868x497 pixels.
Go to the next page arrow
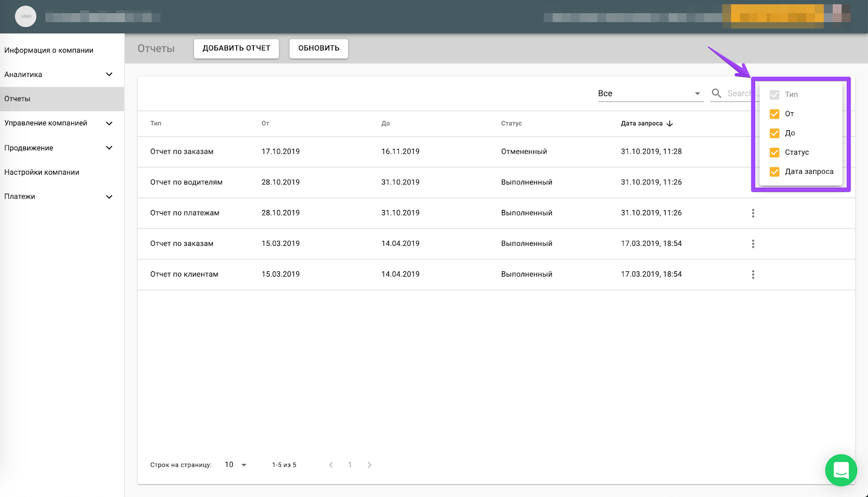tap(369, 465)
